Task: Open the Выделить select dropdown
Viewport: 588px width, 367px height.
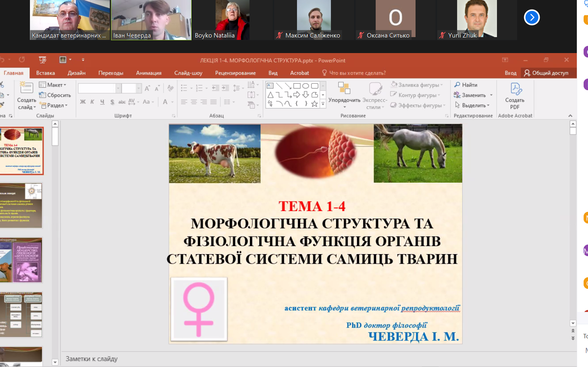Action: pyautogui.click(x=472, y=105)
